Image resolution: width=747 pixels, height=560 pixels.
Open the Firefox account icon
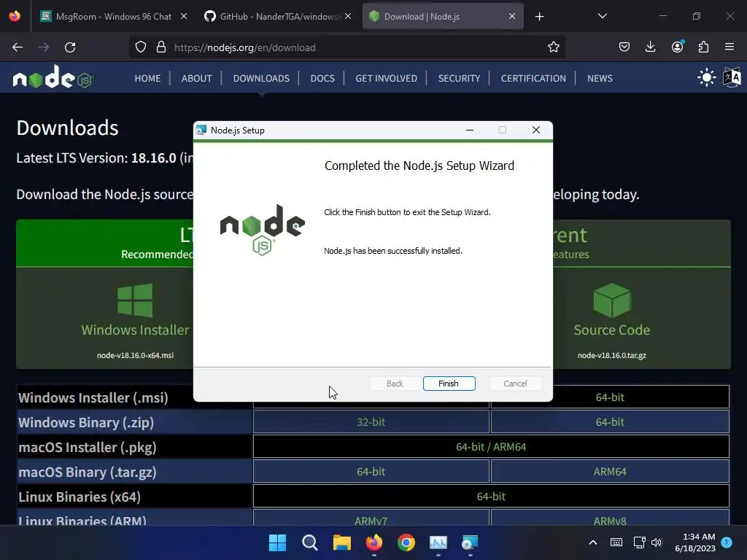(677, 47)
